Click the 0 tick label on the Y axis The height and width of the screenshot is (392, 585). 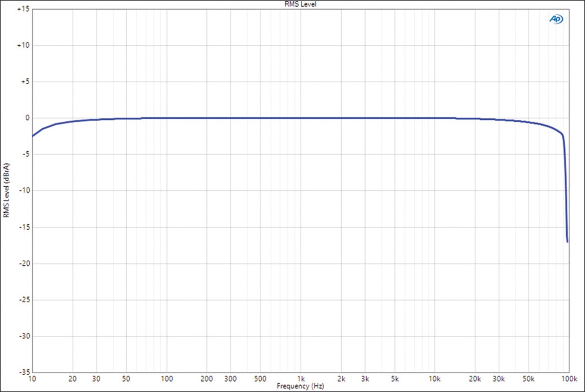[x=27, y=118]
